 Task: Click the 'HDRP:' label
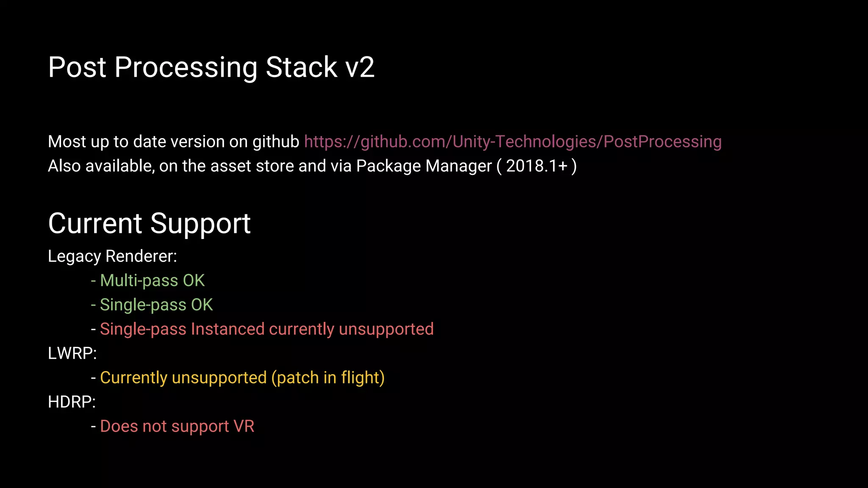point(72,402)
